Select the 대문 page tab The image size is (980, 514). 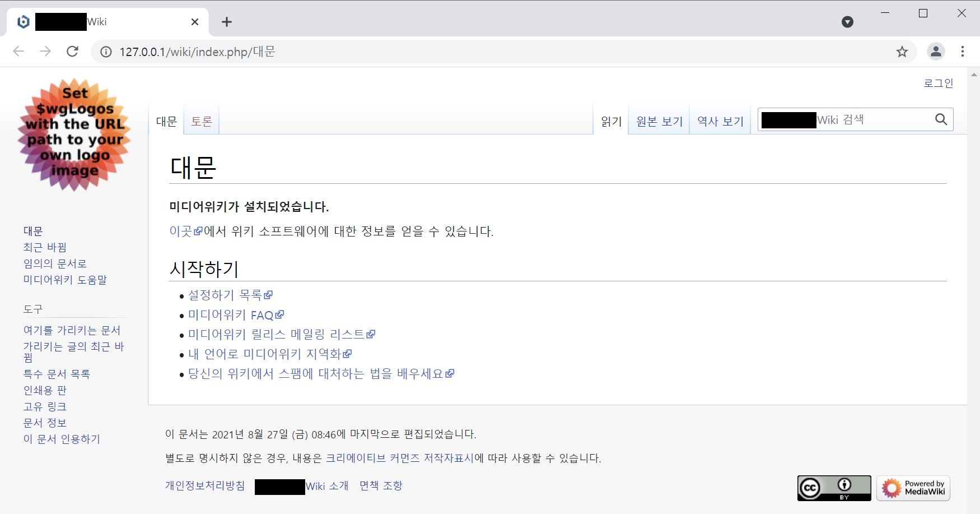(166, 121)
